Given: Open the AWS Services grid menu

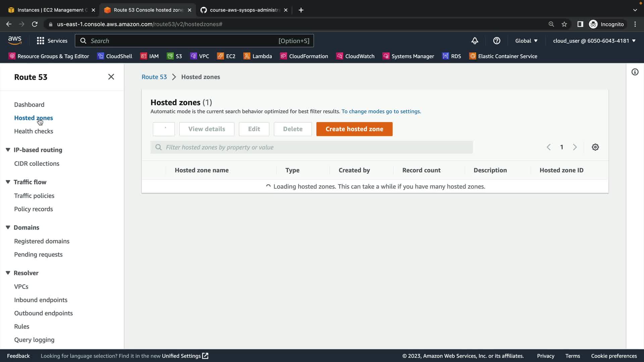Looking at the screenshot, I should 52,41.
